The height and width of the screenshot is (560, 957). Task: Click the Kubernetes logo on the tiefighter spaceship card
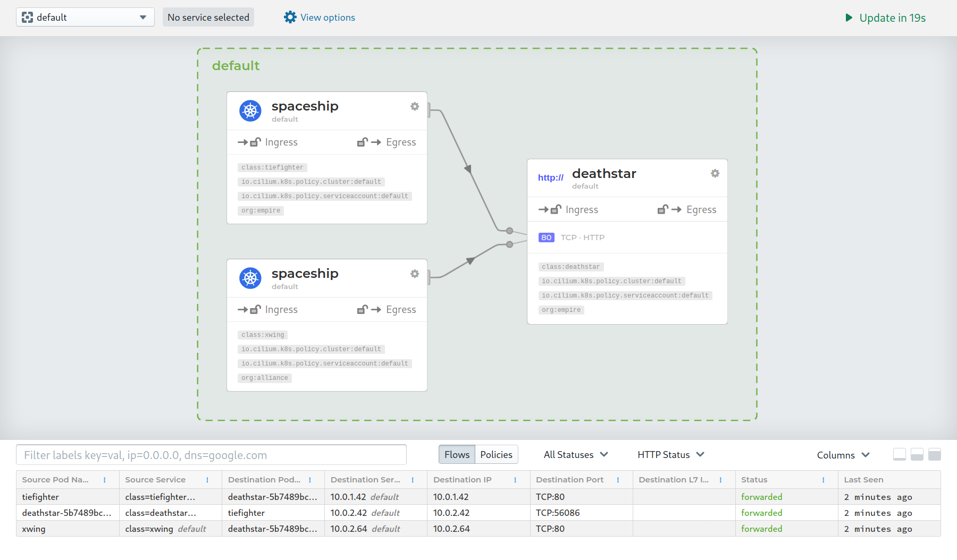coord(250,111)
